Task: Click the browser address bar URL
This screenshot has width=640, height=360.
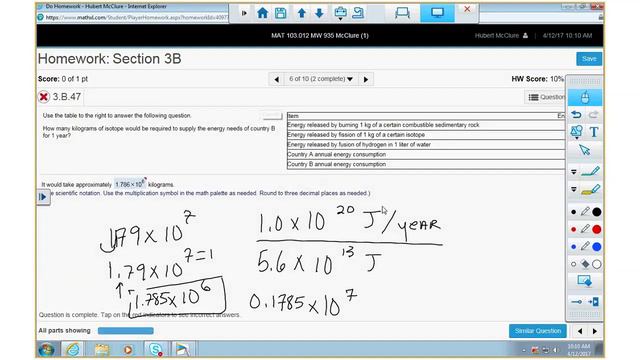Action: click(136, 18)
